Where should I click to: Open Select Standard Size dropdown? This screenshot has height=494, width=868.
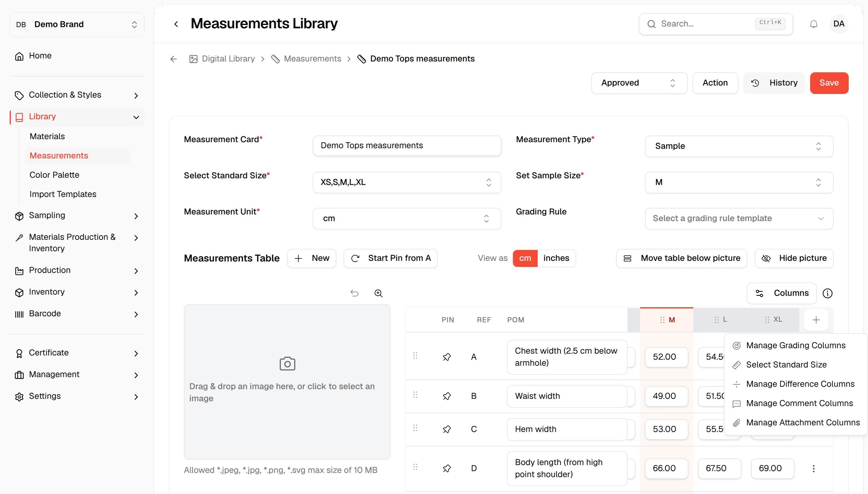[x=407, y=183]
